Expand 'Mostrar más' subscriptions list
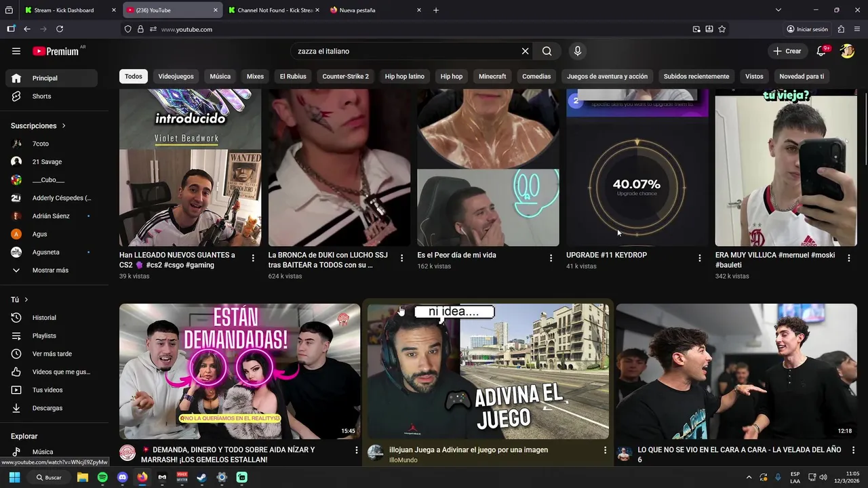Image resolution: width=868 pixels, height=488 pixels. pos(50,270)
